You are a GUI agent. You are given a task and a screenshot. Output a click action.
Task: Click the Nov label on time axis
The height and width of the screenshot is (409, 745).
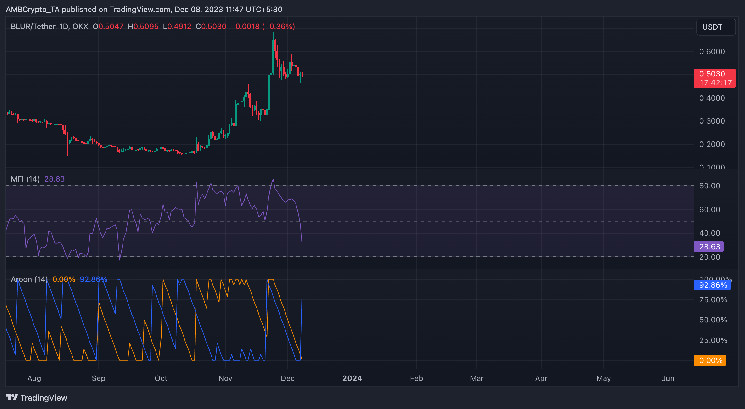[225, 378]
